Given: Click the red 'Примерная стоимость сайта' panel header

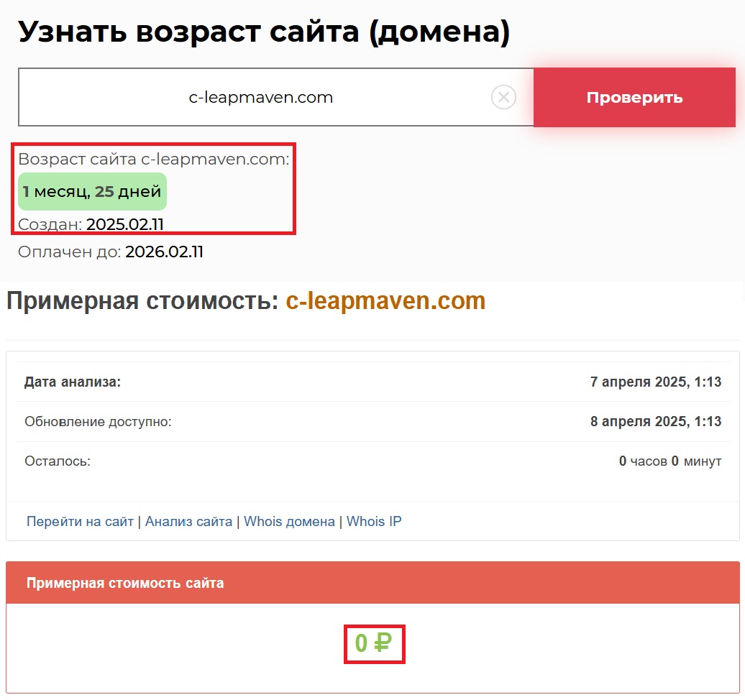Looking at the screenshot, I should (x=372, y=583).
